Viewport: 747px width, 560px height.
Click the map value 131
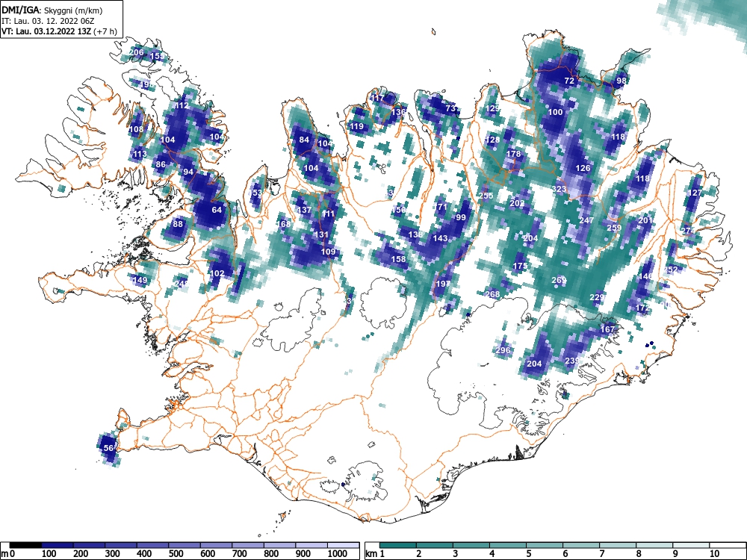[x=321, y=234]
